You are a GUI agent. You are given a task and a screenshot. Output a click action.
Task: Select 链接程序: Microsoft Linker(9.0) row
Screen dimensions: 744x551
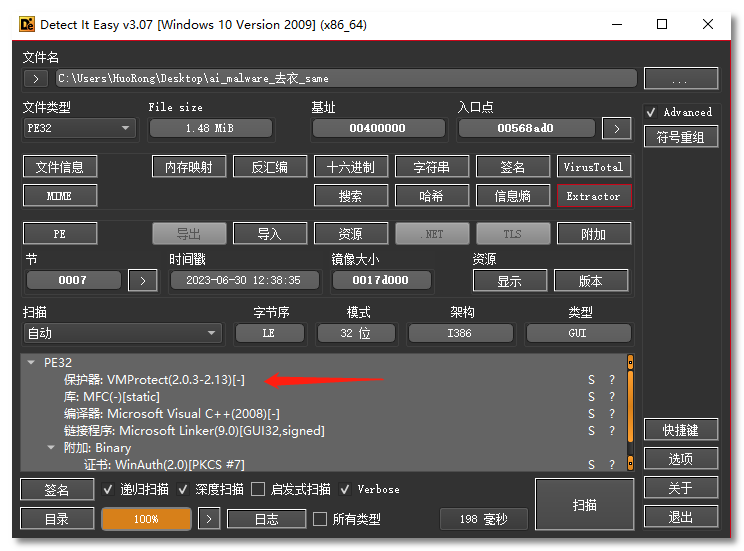tap(324, 431)
